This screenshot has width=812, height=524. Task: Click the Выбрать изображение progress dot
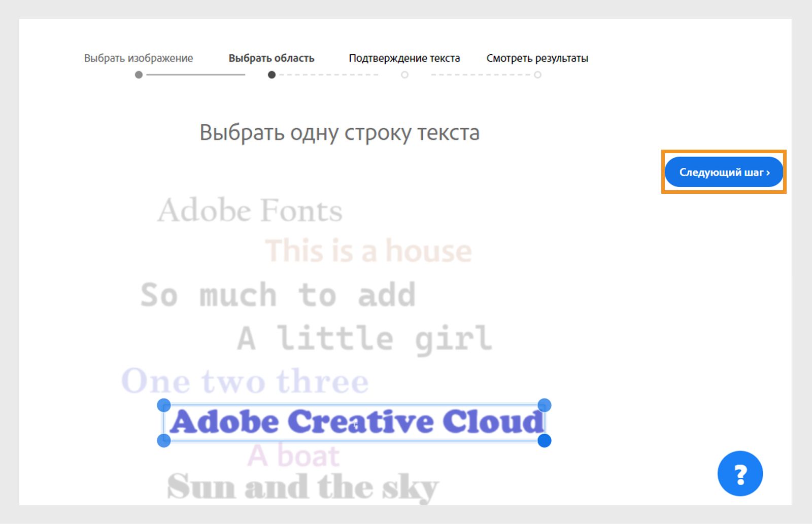point(139,75)
